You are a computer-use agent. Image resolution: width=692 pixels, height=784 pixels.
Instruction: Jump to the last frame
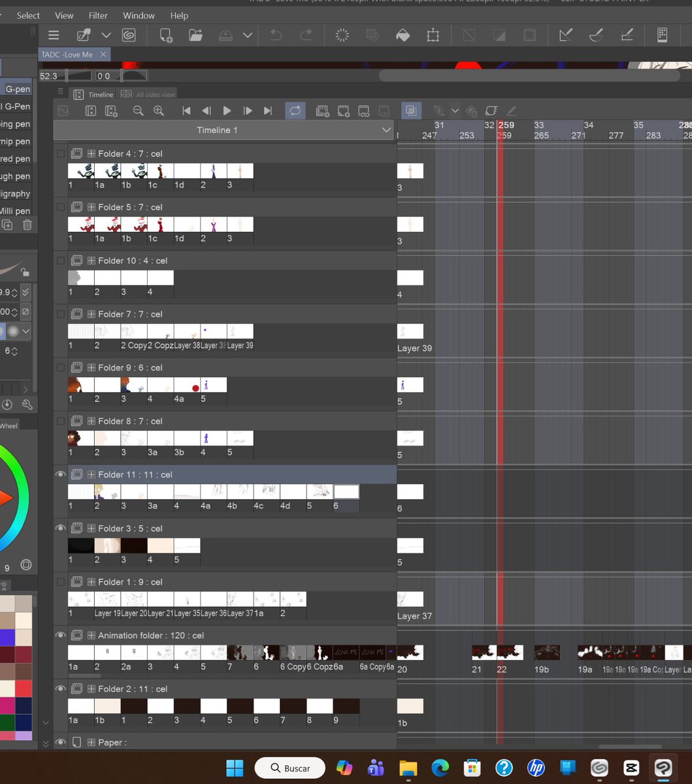268,111
